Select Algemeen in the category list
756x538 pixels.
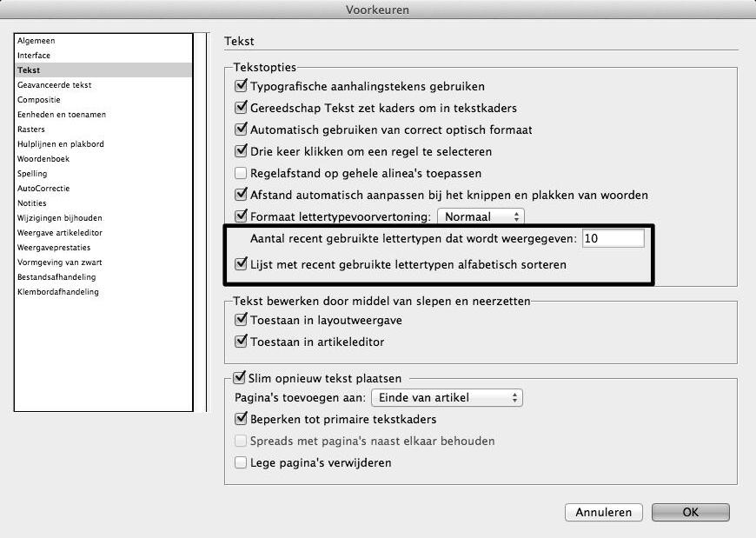[36, 41]
